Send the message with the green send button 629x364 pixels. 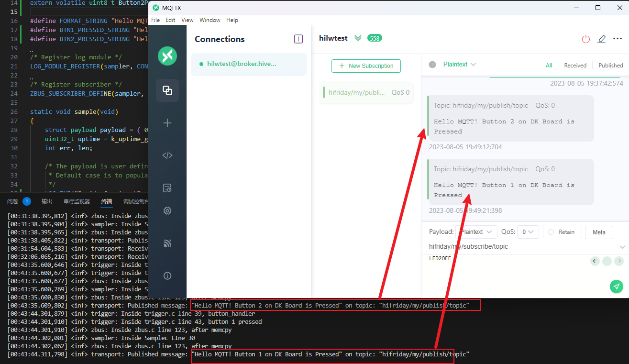[617, 287]
